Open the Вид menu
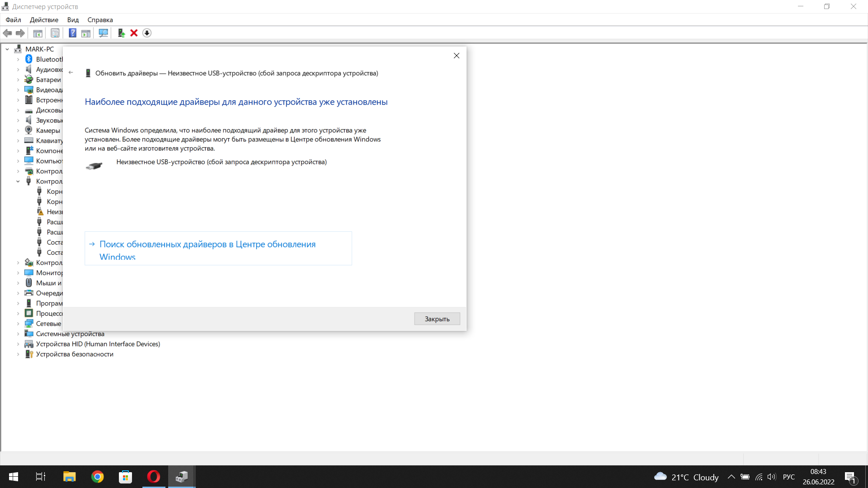The image size is (868, 488). [73, 20]
